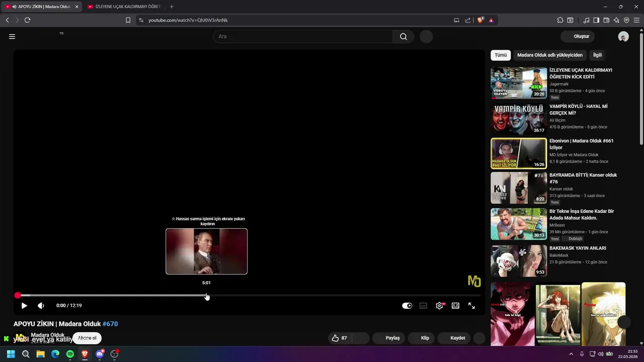Focus the Ara search input field

pyautogui.click(x=303, y=36)
